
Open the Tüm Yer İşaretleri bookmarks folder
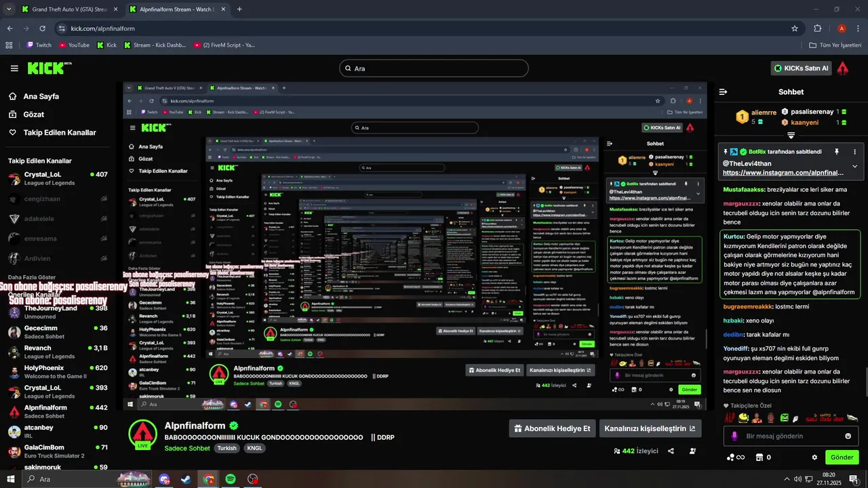click(x=836, y=45)
